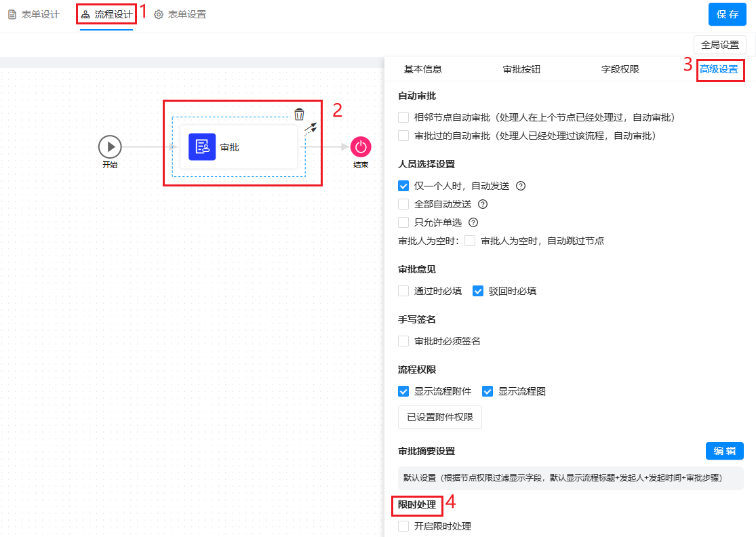Uncheck 显示流程图 checkbox

tap(488, 391)
